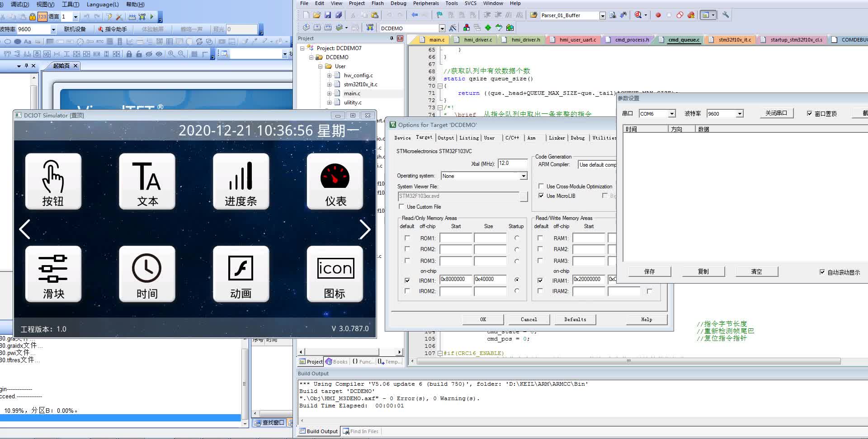
Task: Click Cancel in Options for Target dialog
Action: click(x=528, y=319)
